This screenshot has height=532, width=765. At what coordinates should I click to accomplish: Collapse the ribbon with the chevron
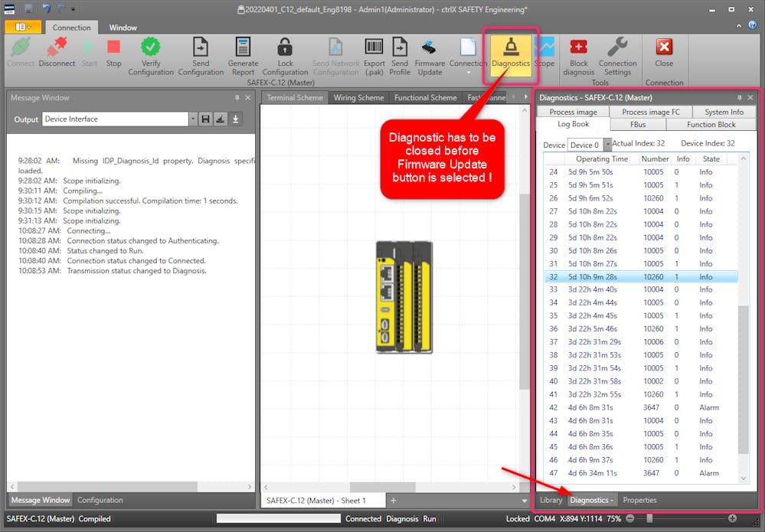[739, 25]
